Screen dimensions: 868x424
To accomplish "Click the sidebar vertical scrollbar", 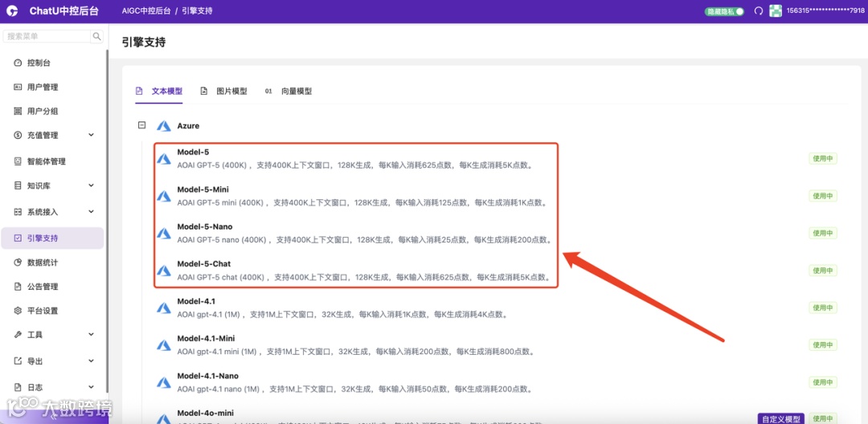I will [106, 221].
